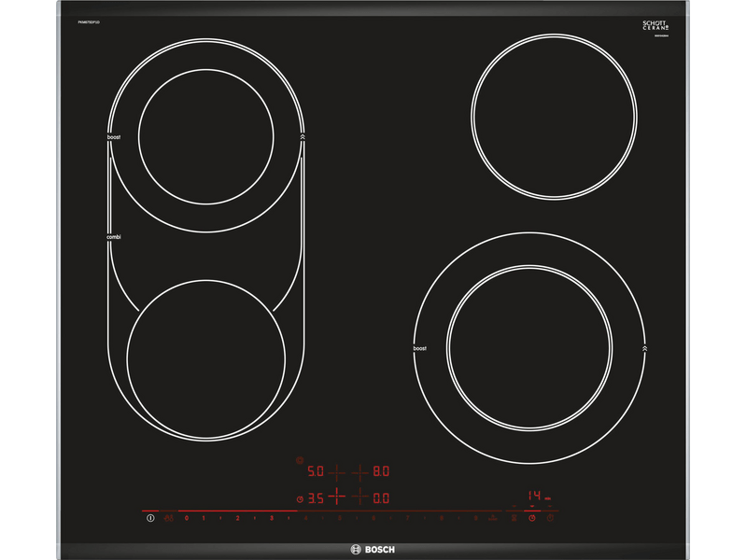The image size is (747, 560).
Task: Select the rear-right zone cross beside 8.0
Action: coord(361,471)
